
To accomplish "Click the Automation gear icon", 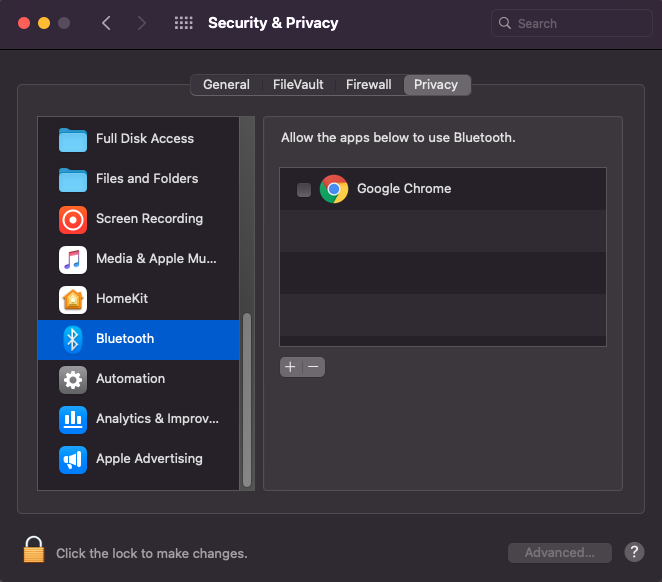I will [x=73, y=379].
